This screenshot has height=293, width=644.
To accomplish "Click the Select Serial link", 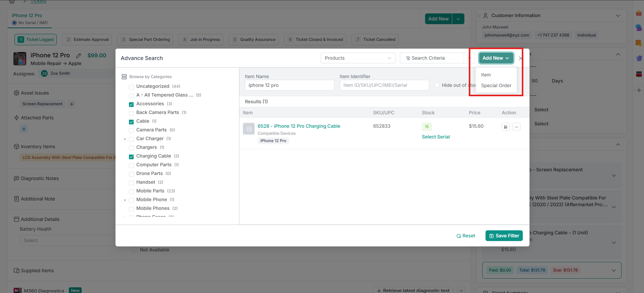I will tap(436, 137).
